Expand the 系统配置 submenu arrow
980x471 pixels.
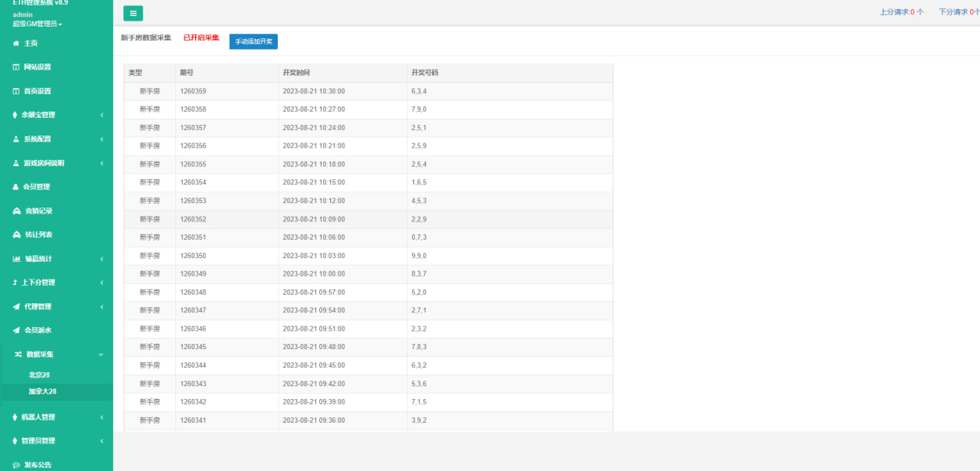pyautogui.click(x=102, y=139)
